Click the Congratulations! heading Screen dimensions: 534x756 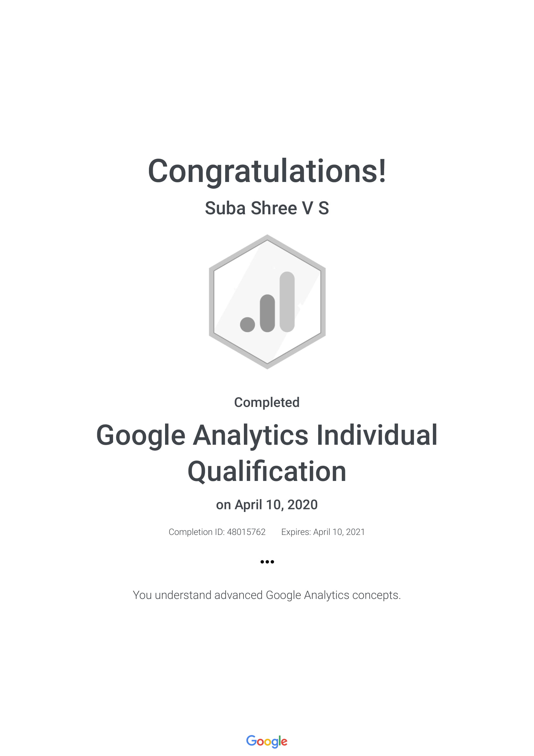click(267, 172)
